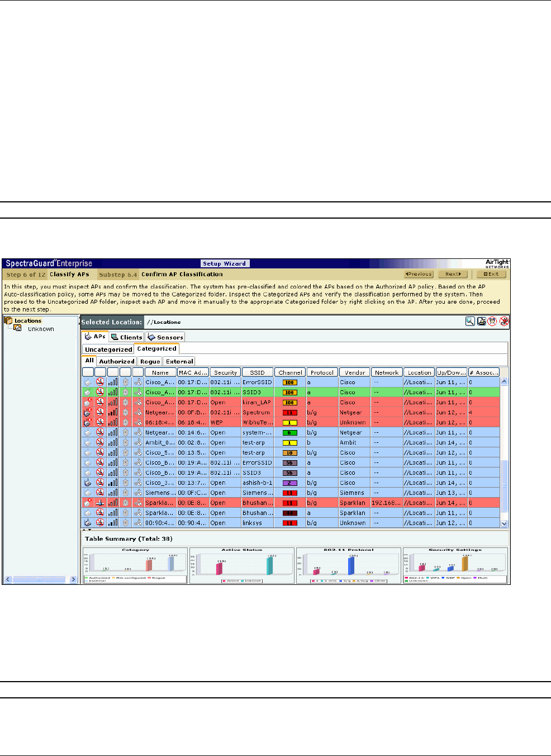Click the Setup Wizard label
Screen dimensions: 551x756
(x=225, y=263)
